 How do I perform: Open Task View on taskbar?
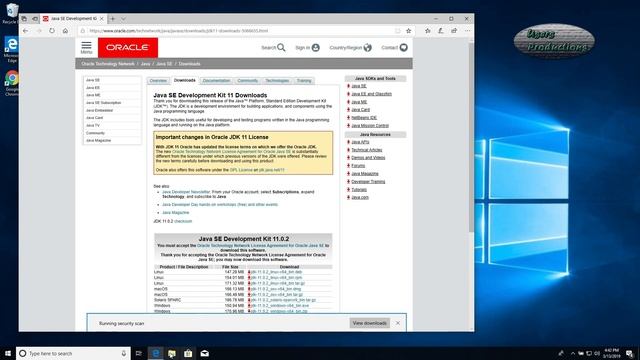pos(138,353)
